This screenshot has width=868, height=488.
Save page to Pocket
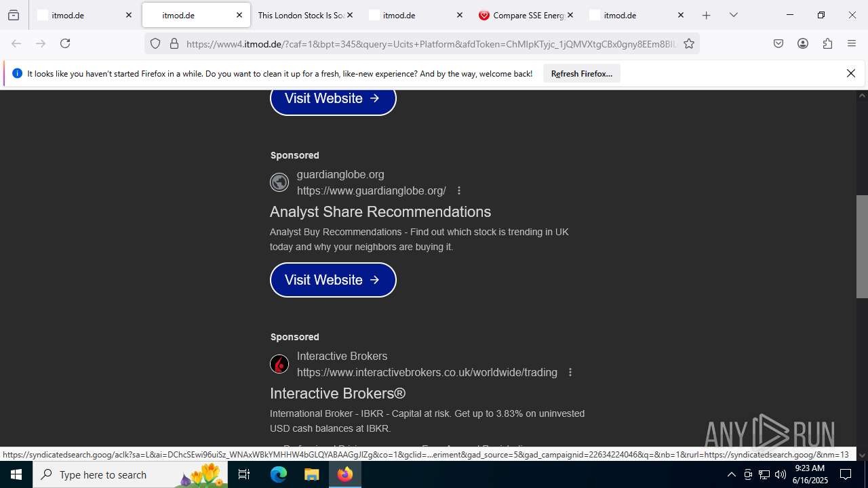coord(778,43)
